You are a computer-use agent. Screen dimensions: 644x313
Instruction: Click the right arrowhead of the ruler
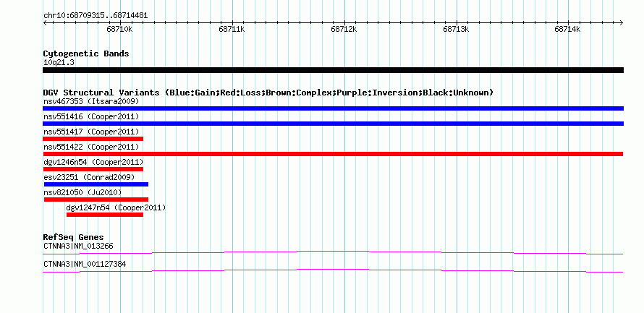(x=622, y=22)
